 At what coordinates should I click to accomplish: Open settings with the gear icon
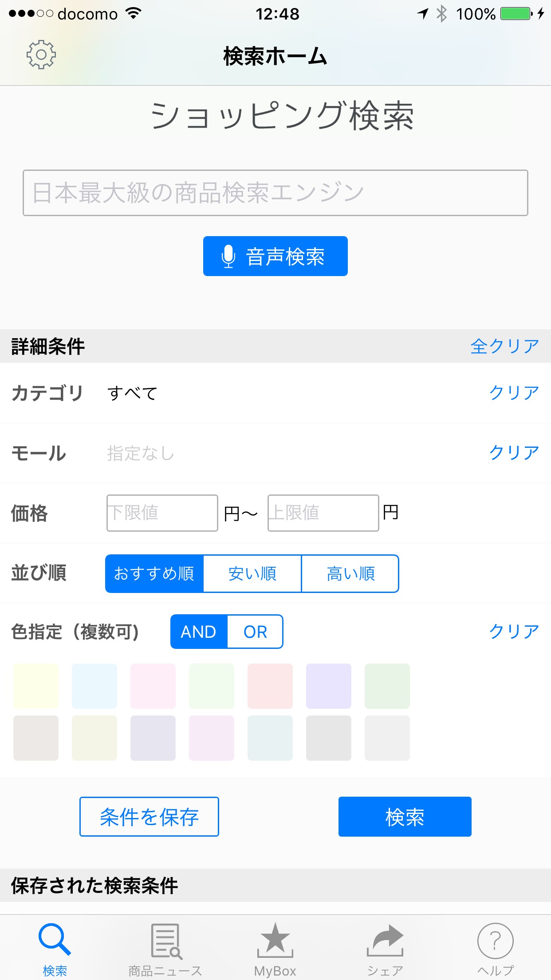coord(41,55)
